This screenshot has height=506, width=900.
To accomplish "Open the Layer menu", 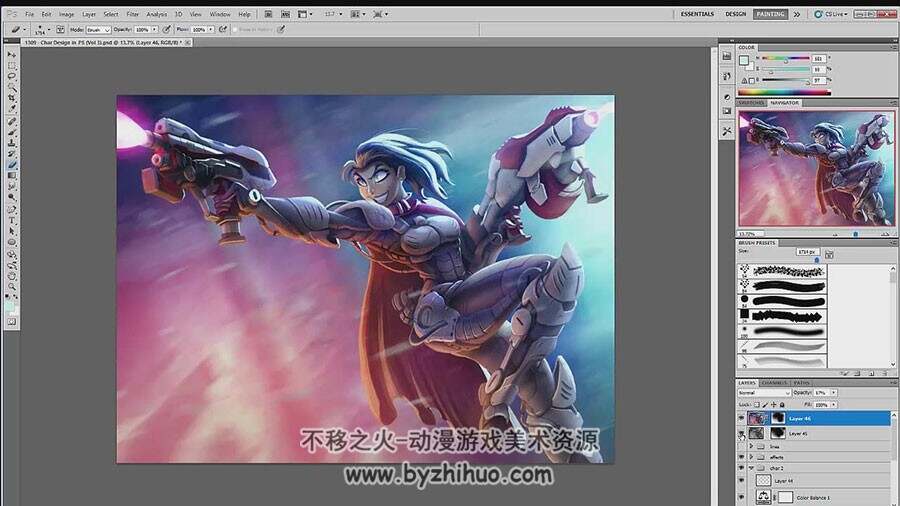I will coord(89,14).
